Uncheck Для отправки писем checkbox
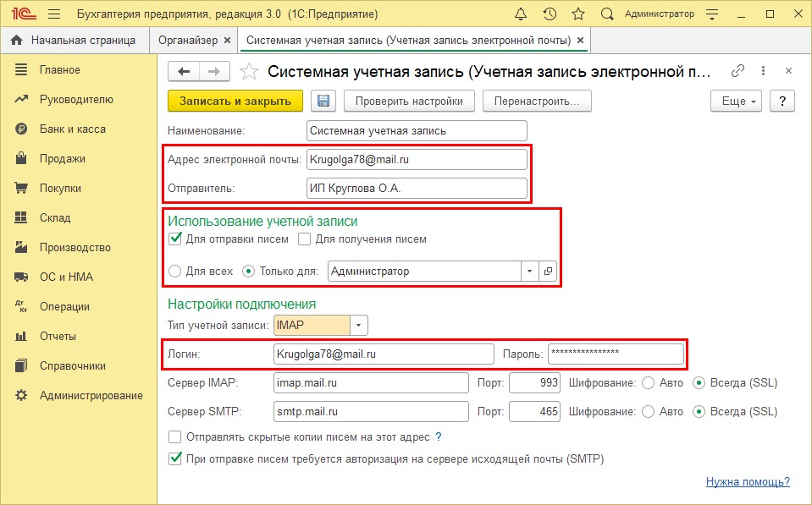812x505 pixels. (x=175, y=239)
